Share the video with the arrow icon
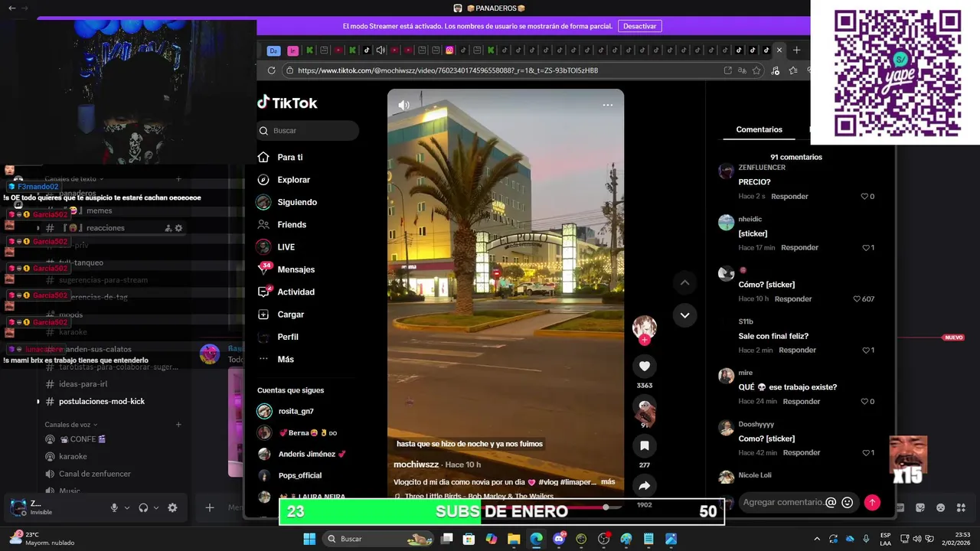This screenshot has height=551, width=980. coord(645,486)
